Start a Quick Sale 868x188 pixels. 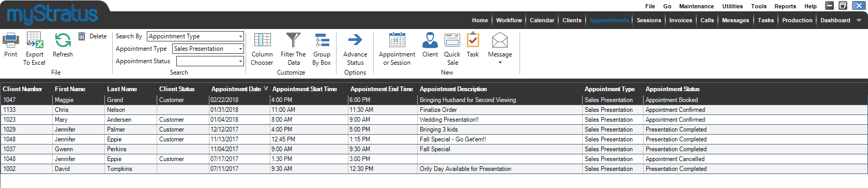click(x=452, y=40)
